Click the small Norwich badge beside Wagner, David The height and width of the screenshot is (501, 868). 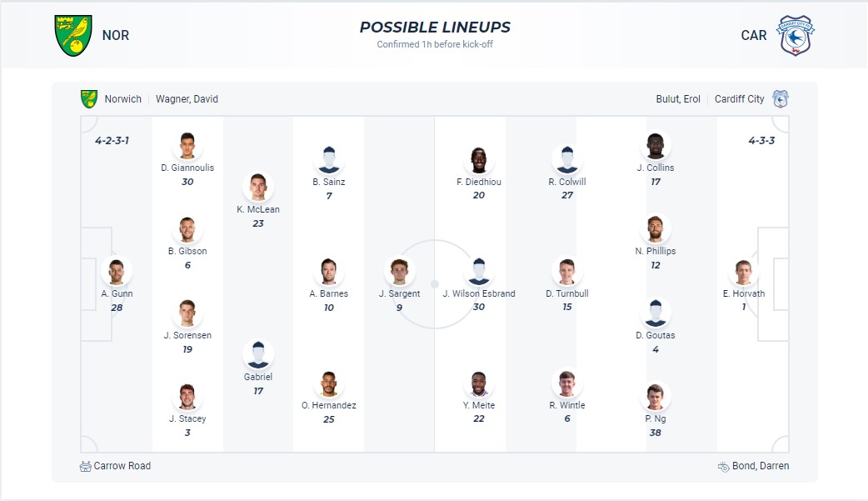[89, 99]
